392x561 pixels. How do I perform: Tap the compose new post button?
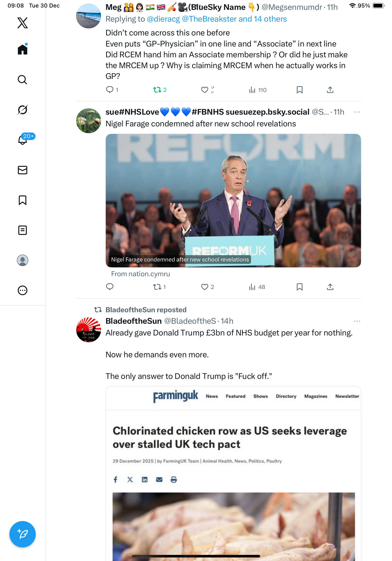tap(23, 534)
